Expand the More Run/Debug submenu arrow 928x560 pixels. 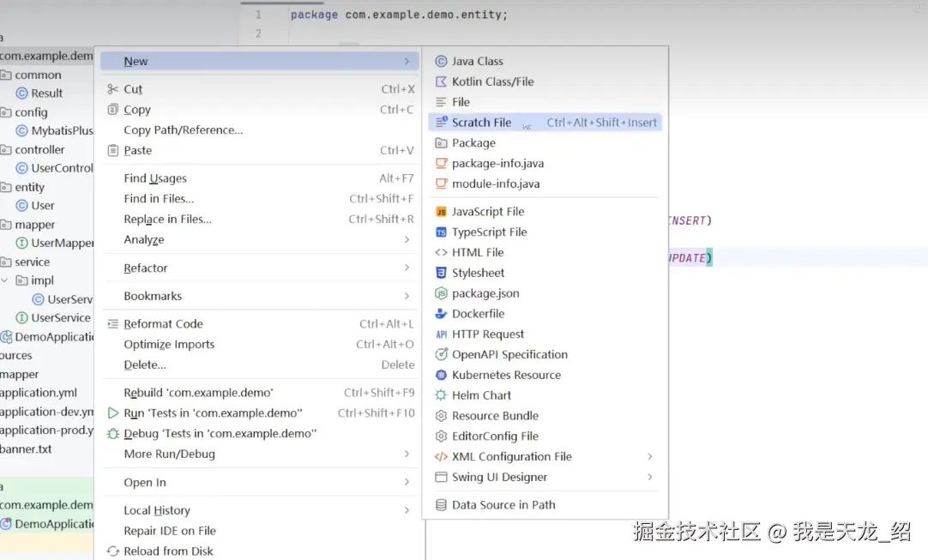(x=407, y=454)
